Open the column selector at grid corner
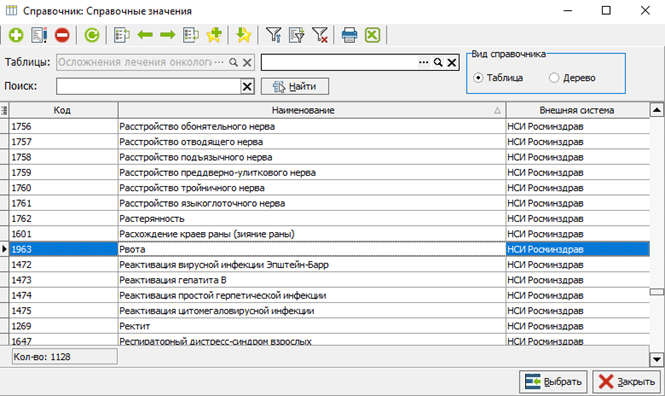The height and width of the screenshot is (396, 665). click(x=4, y=110)
